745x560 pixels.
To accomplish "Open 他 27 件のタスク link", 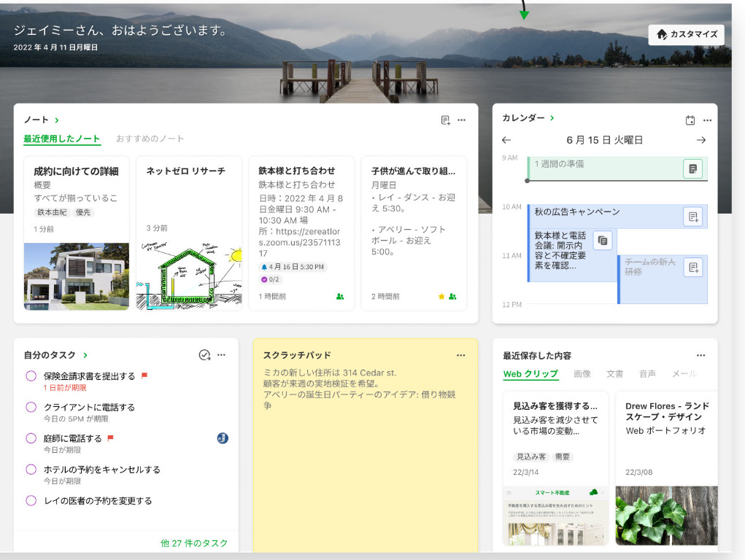I will click(x=194, y=543).
